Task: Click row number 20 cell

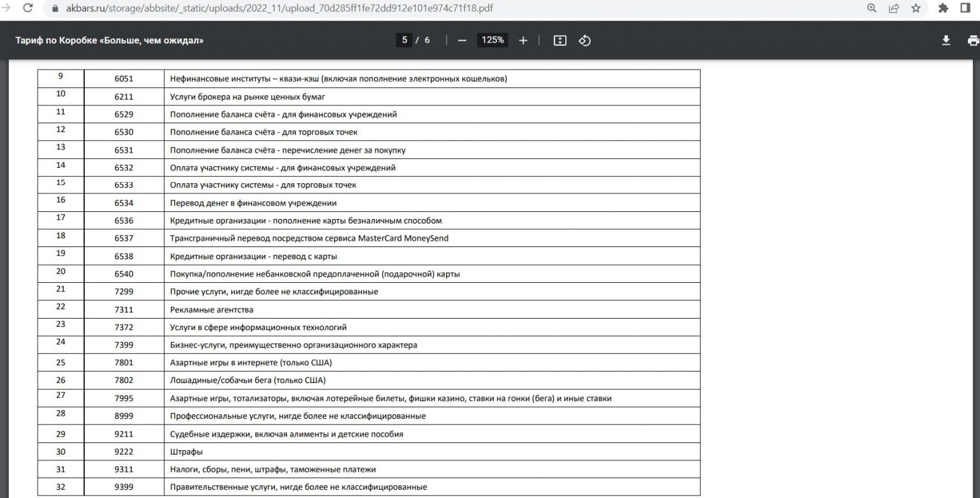Action: point(61,274)
